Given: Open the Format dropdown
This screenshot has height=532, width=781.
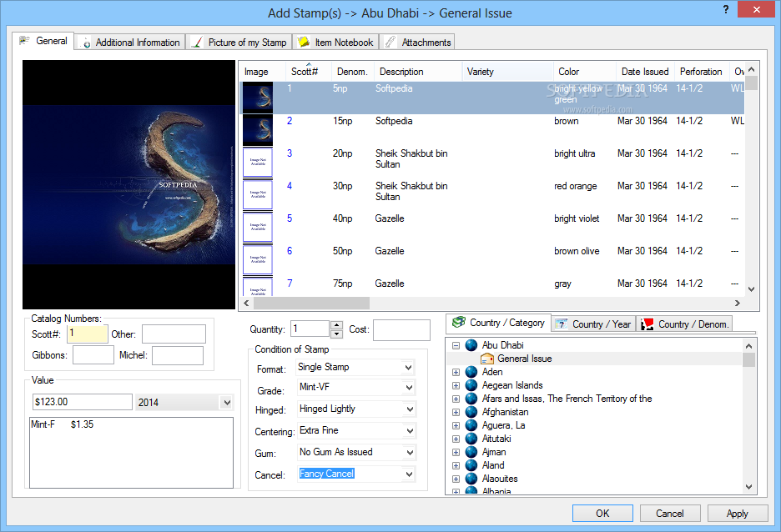Looking at the screenshot, I should tap(408, 368).
